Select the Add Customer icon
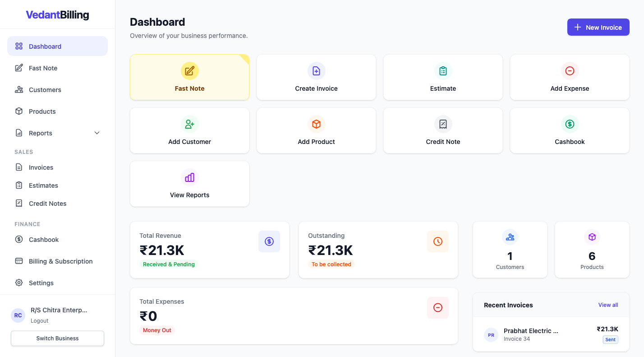This screenshot has width=644, height=357. pos(189,124)
